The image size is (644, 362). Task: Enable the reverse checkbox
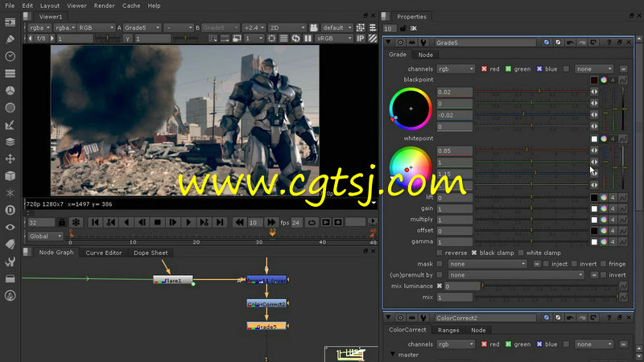(440, 253)
